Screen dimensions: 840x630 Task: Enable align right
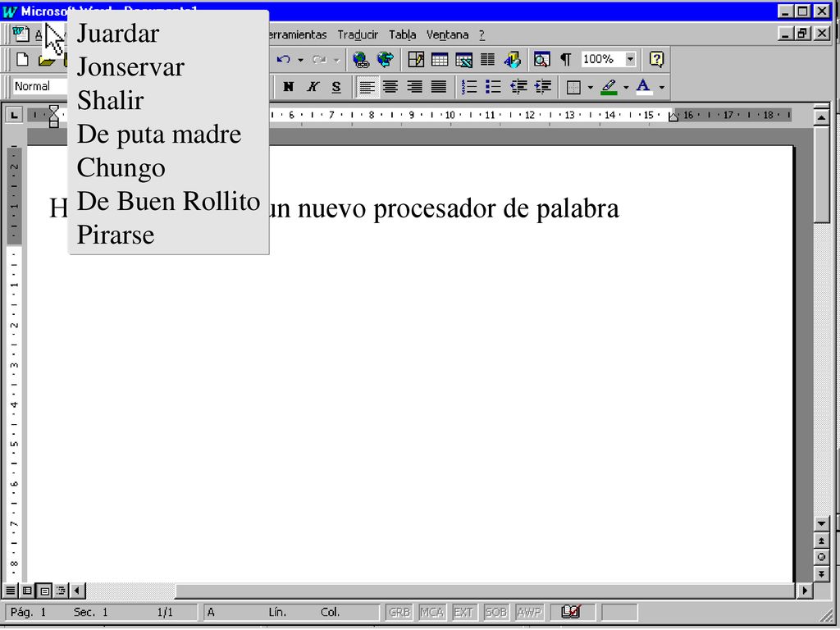click(414, 87)
